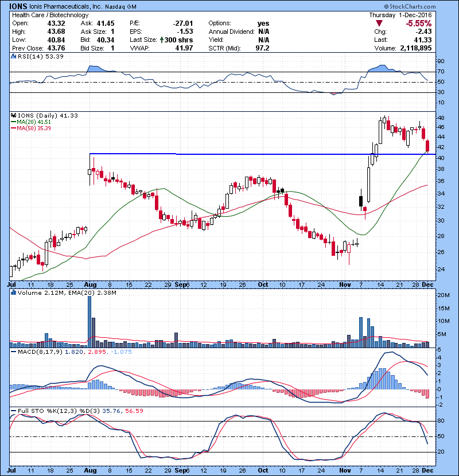
Task: Click the Thursday 1-Dec-2016 date label
Action: (x=400, y=15)
